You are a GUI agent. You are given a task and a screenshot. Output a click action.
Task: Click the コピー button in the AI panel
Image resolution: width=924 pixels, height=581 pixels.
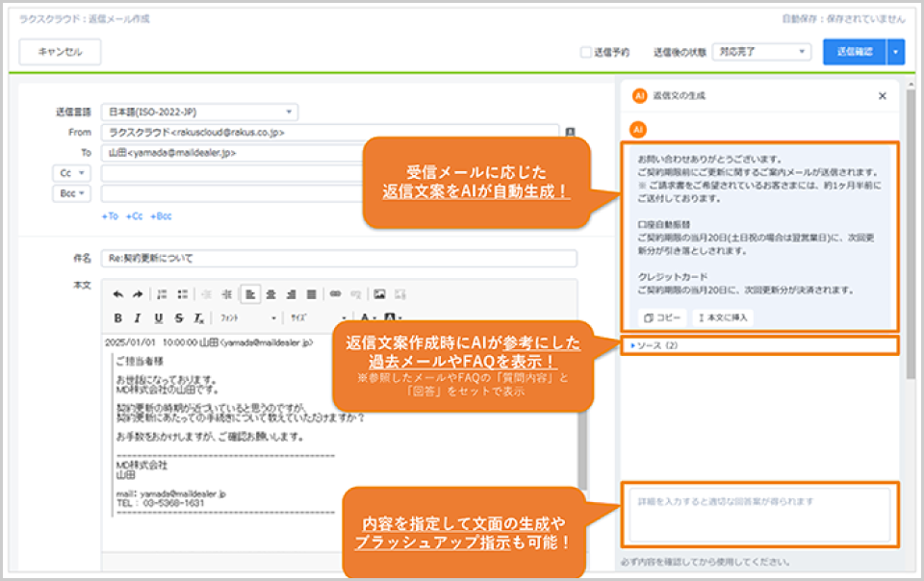[663, 317]
